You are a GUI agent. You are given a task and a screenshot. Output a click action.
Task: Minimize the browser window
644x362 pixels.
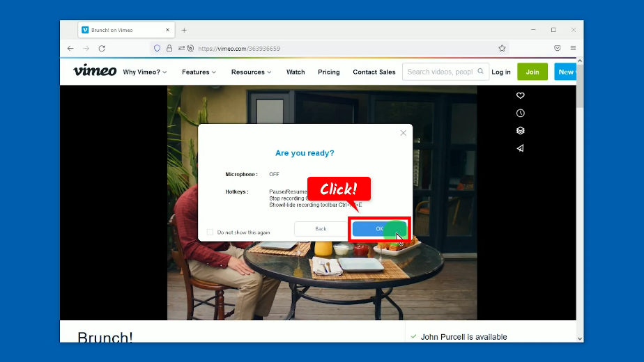(x=533, y=30)
